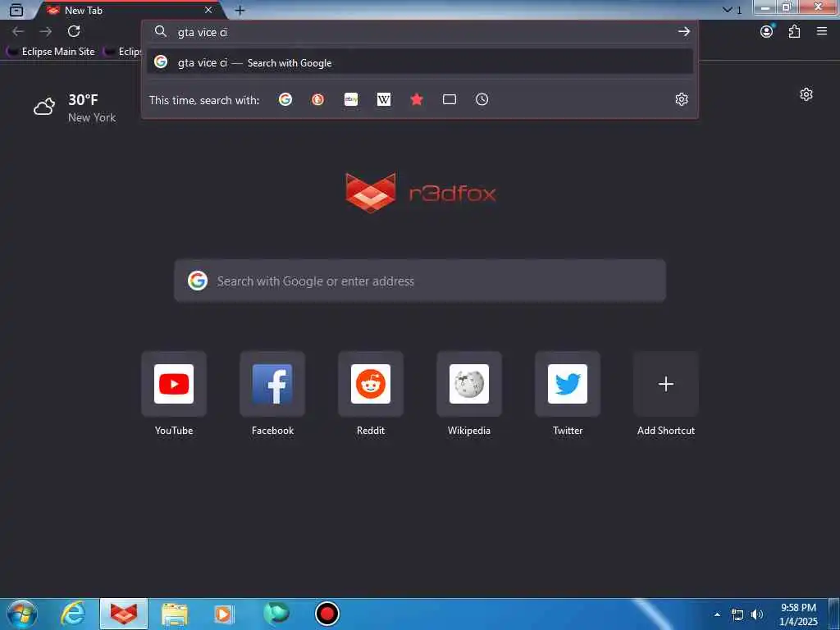Close the New Tab tab

click(208, 10)
